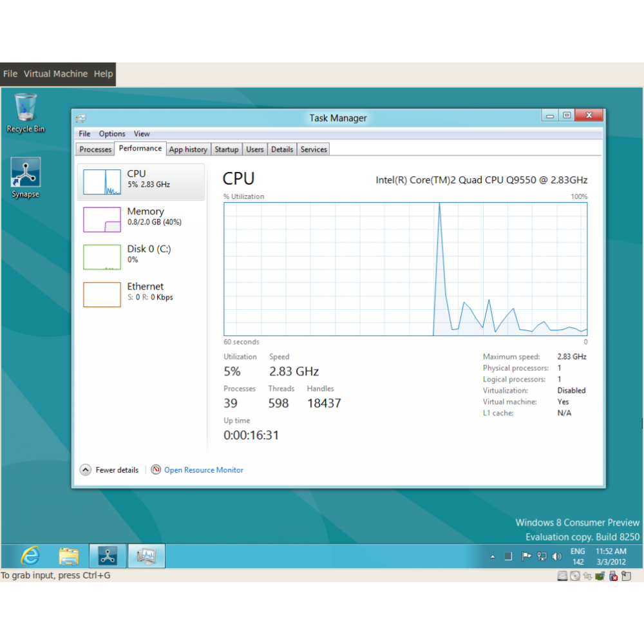Switch to the Startup tab

[x=226, y=149]
